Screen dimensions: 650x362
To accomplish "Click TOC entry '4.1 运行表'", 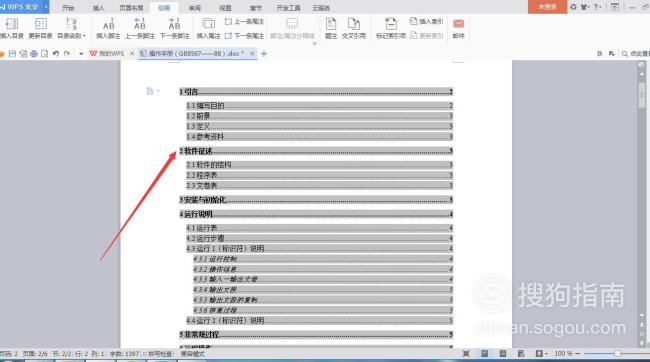I will click(319, 228).
